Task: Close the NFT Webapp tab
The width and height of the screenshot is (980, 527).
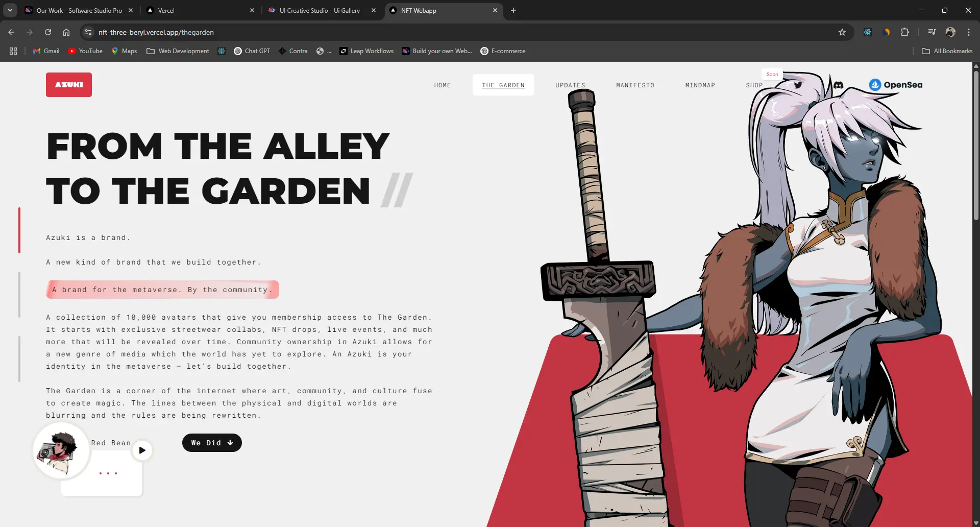Action: pyautogui.click(x=495, y=10)
